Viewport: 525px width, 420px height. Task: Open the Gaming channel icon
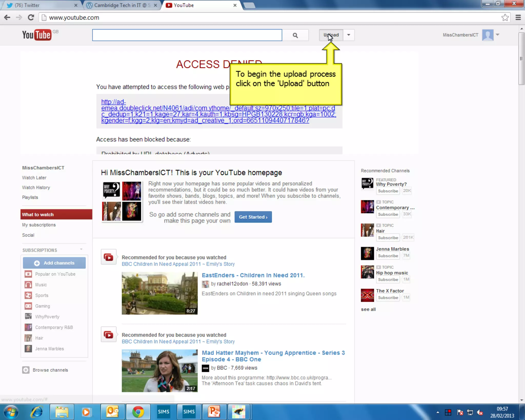coord(28,306)
